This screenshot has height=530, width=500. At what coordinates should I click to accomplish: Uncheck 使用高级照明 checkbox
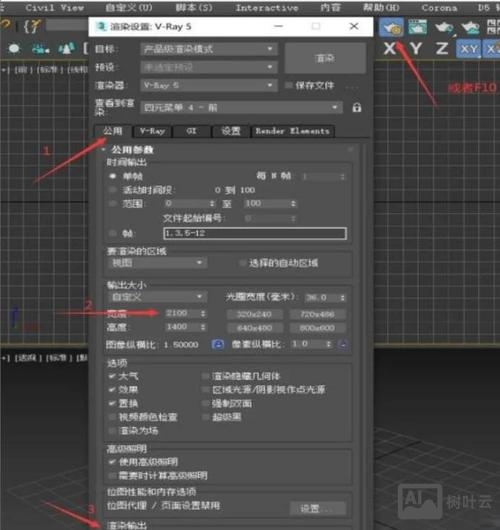click(112, 462)
